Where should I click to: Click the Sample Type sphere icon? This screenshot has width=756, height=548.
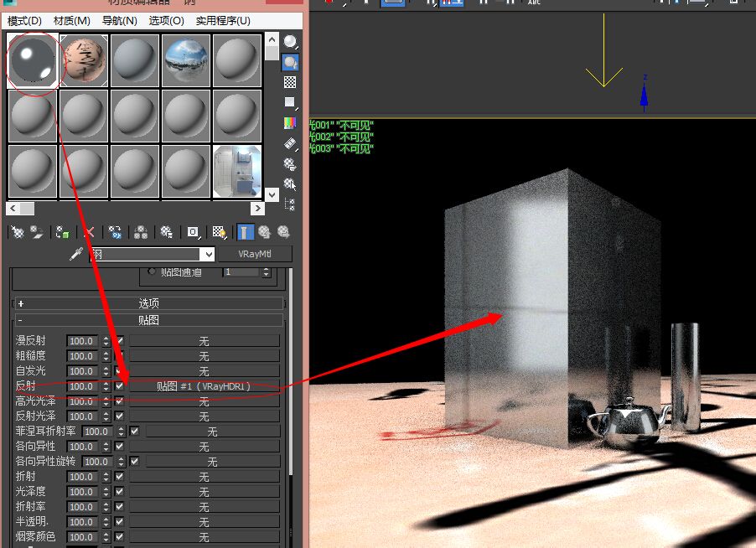pos(290,43)
